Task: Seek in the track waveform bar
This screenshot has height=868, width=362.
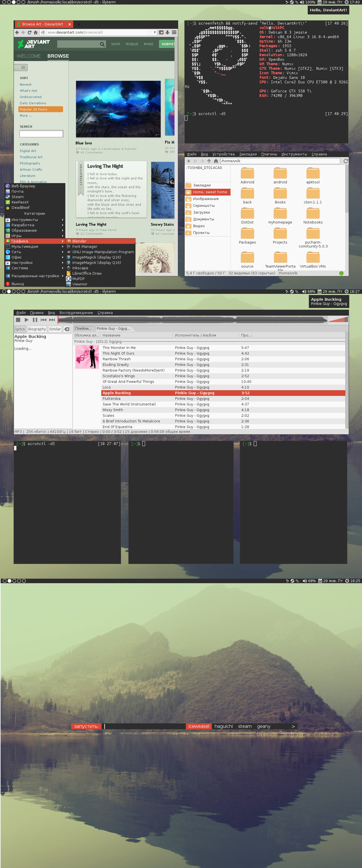Action: point(193,320)
